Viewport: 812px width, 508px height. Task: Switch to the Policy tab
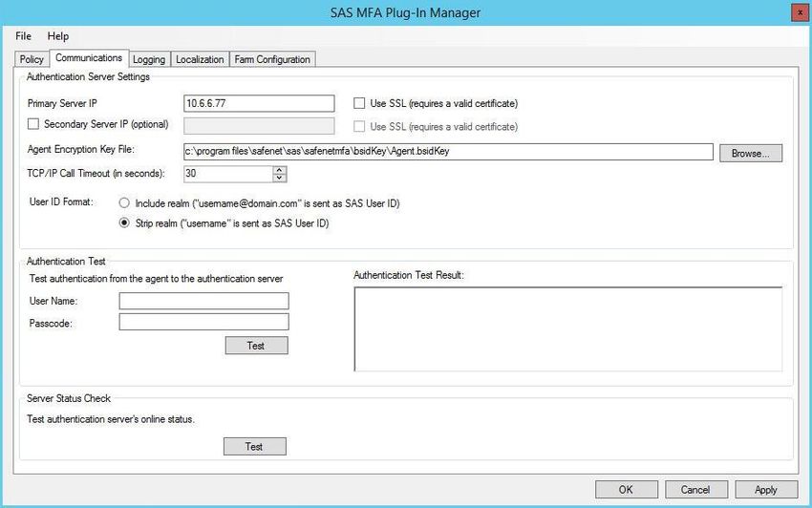pyautogui.click(x=32, y=59)
